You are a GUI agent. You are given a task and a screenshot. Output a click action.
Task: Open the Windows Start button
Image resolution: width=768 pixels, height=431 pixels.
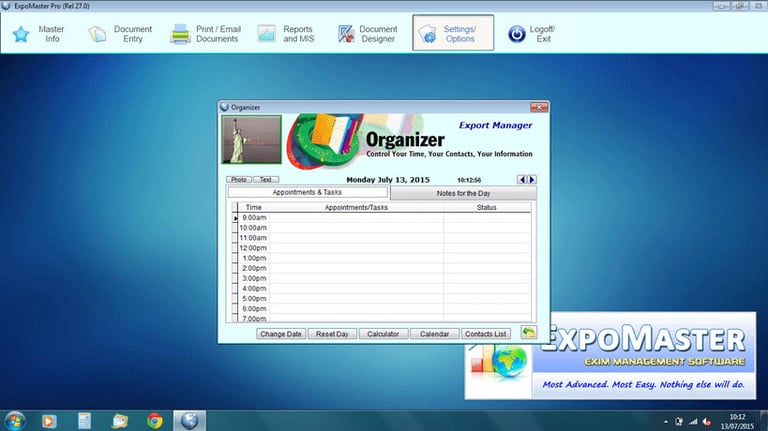[15, 421]
